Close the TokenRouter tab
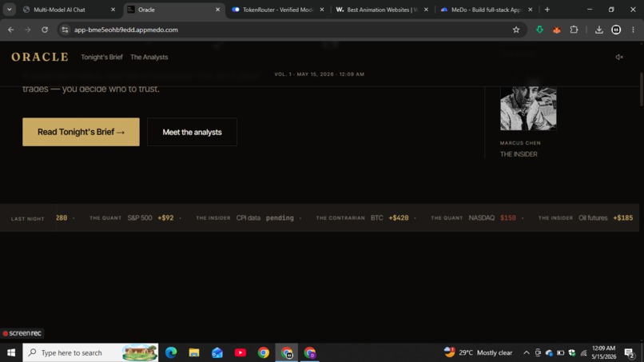The height and width of the screenshot is (362, 644). point(322,10)
